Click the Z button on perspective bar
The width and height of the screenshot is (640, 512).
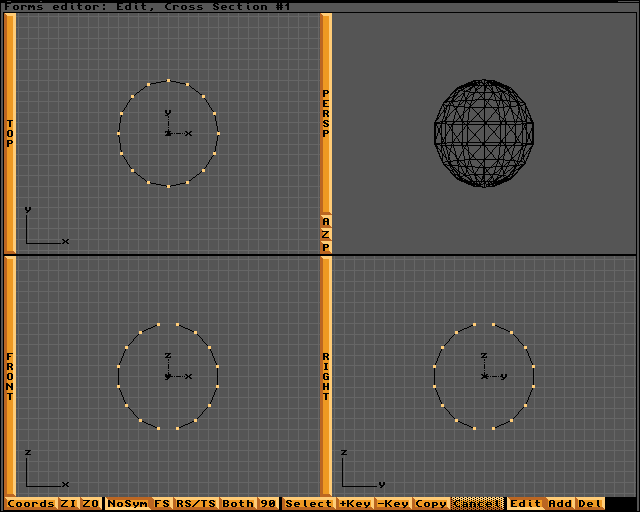tap(326, 234)
